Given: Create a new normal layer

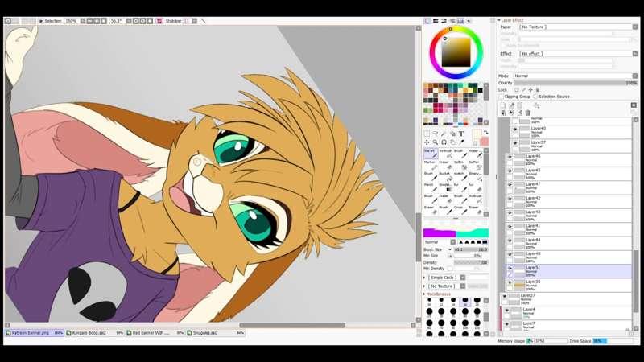Looking at the screenshot, I should (x=503, y=105).
